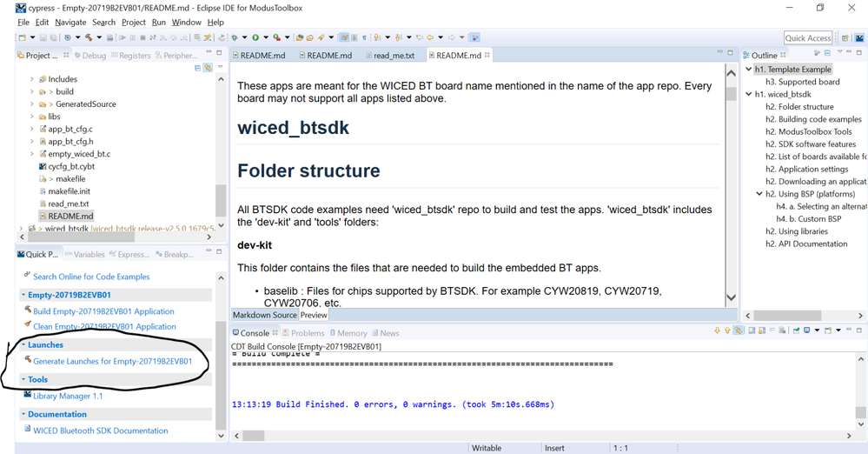Screen dimensions: 868x454
Task: Open the Project menu
Action: pyautogui.click(x=134, y=22)
